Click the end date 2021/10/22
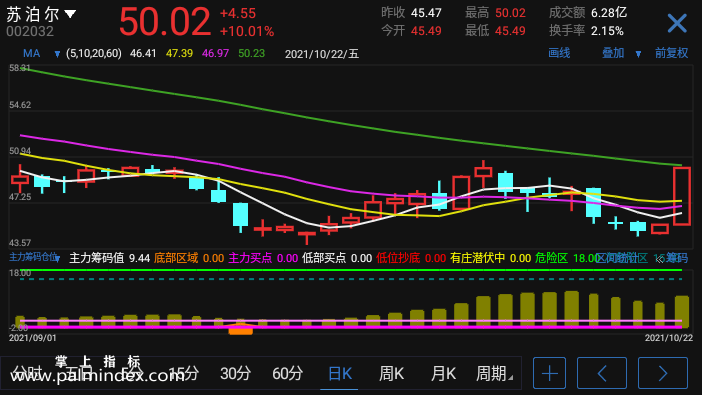 tap(669, 338)
